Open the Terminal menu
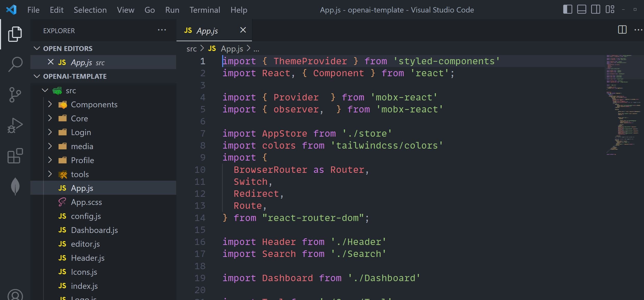This screenshot has width=644, height=300. point(205,10)
